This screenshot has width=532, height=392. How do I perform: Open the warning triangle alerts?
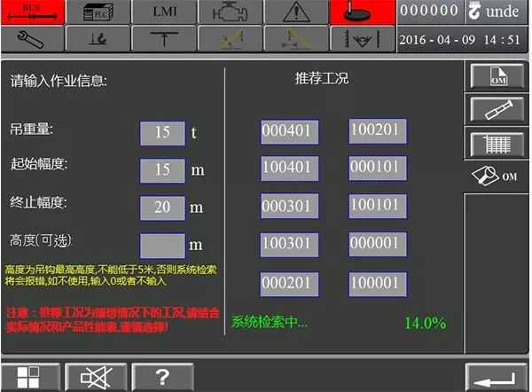(296, 12)
